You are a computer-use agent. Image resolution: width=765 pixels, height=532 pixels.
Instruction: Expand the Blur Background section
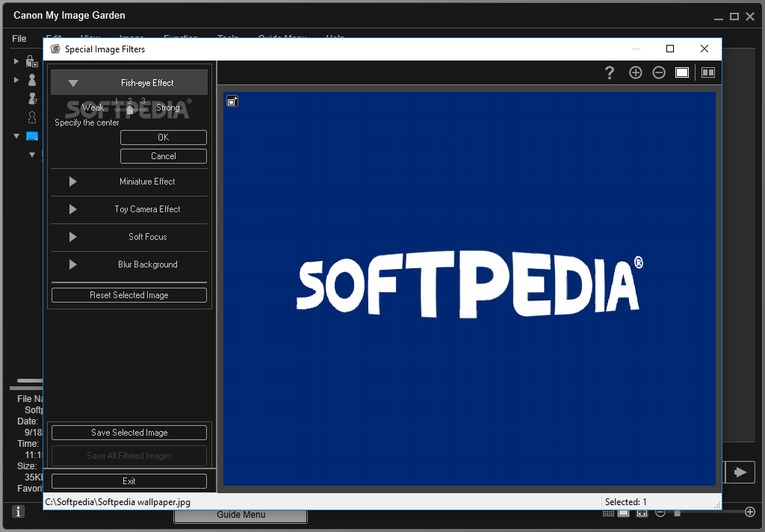coord(72,265)
